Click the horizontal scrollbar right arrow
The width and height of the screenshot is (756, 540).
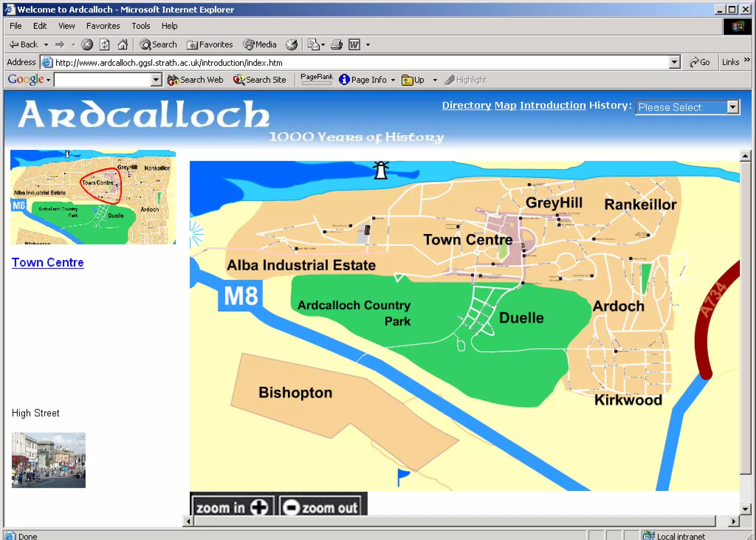(x=733, y=521)
